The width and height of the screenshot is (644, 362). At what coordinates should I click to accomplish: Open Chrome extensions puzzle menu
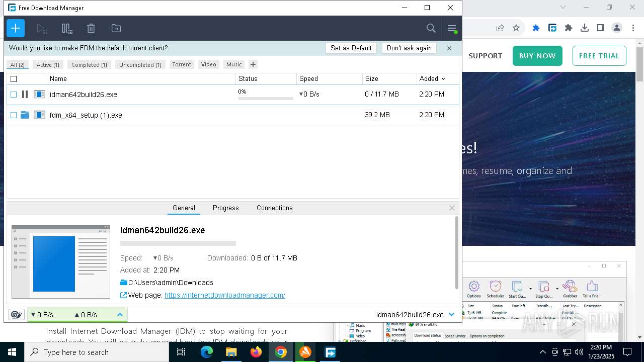569,28
